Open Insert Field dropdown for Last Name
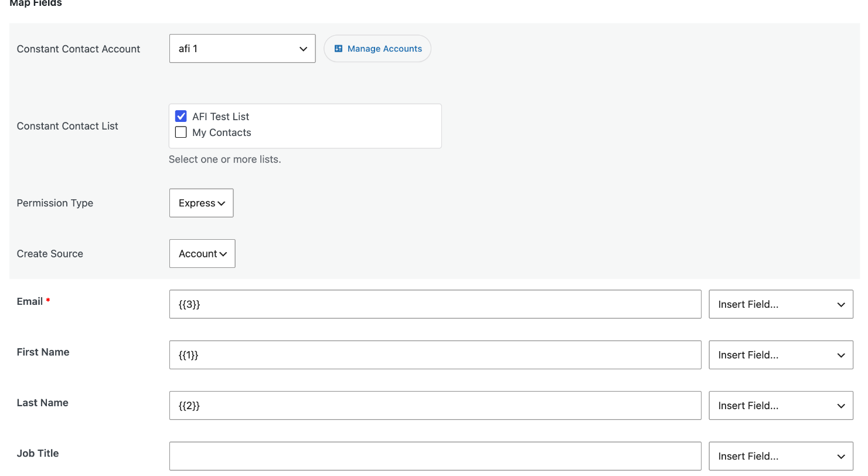This screenshot has width=868, height=476. point(781,405)
